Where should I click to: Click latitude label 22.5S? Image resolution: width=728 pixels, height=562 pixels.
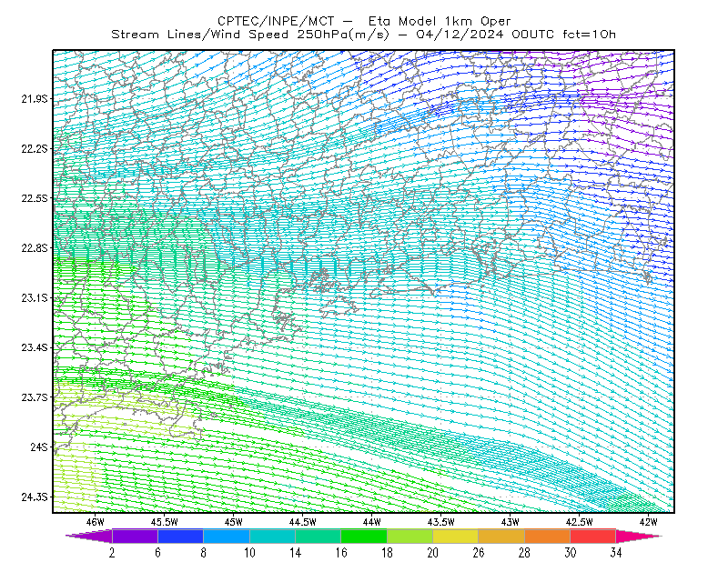click(x=34, y=198)
